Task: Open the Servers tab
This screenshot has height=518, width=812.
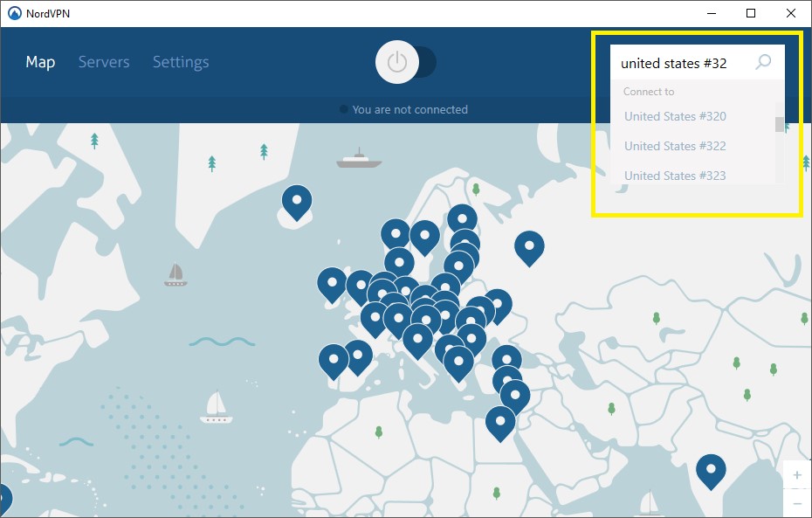Action: (104, 62)
